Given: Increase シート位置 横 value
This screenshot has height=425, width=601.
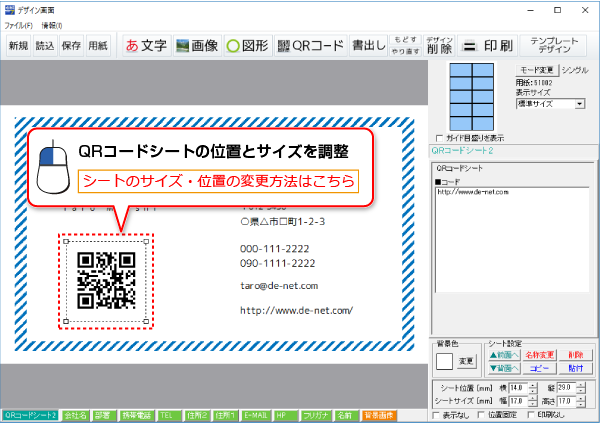Looking at the screenshot, I should click(533, 385).
